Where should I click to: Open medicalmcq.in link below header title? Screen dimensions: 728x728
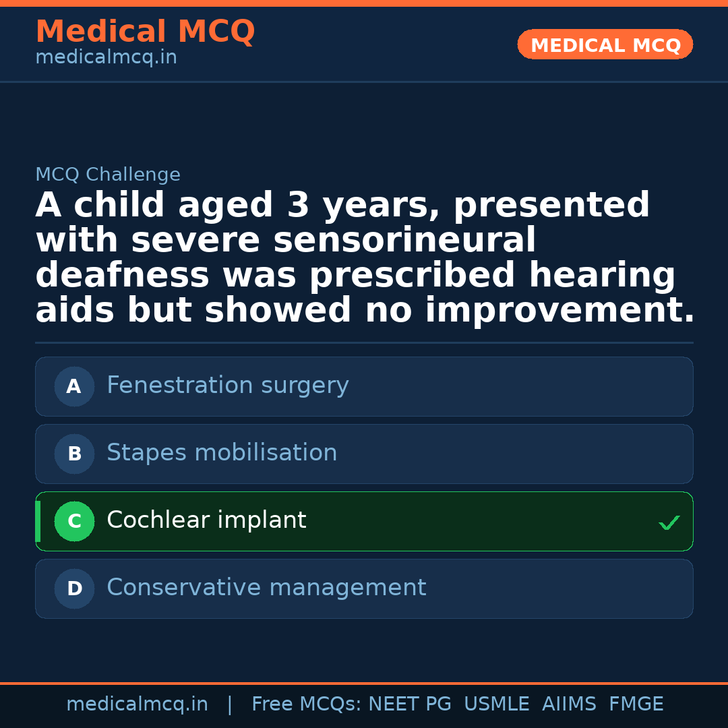pos(106,58)
